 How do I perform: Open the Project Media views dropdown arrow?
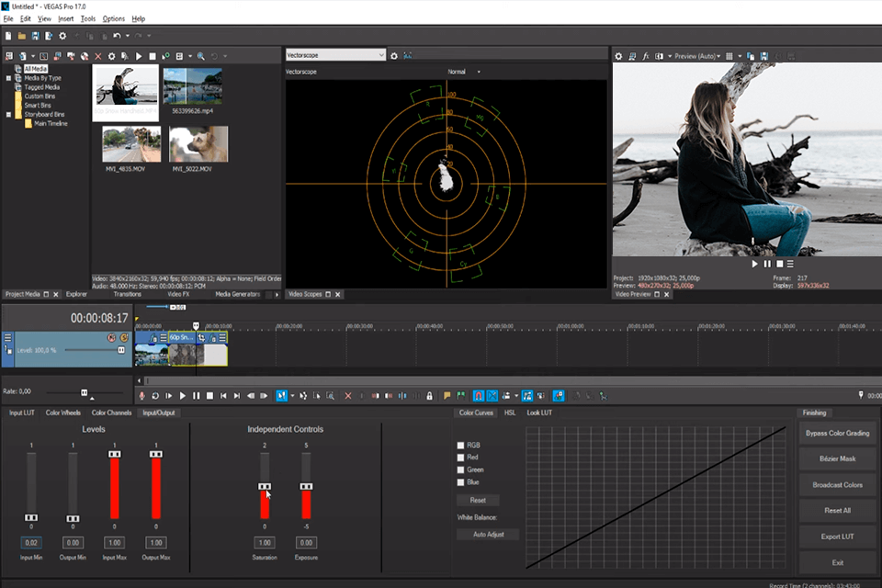[x=190, y=56]
